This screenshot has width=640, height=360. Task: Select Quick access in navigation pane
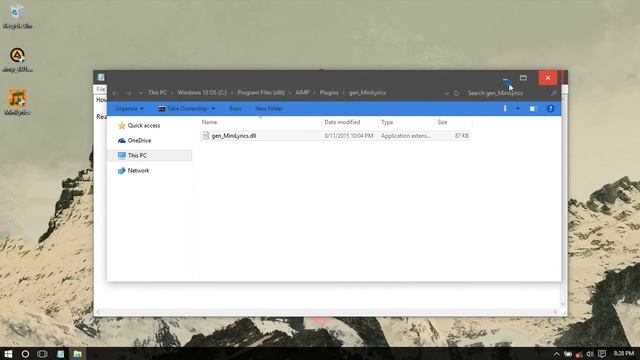pyautogui.click(x=139, y=126)
